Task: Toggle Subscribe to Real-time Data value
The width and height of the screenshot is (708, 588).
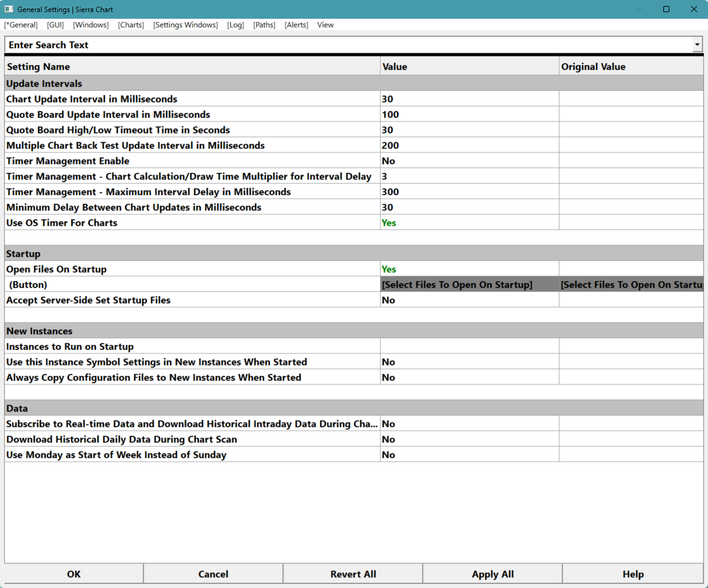Action: coord(469,424)
